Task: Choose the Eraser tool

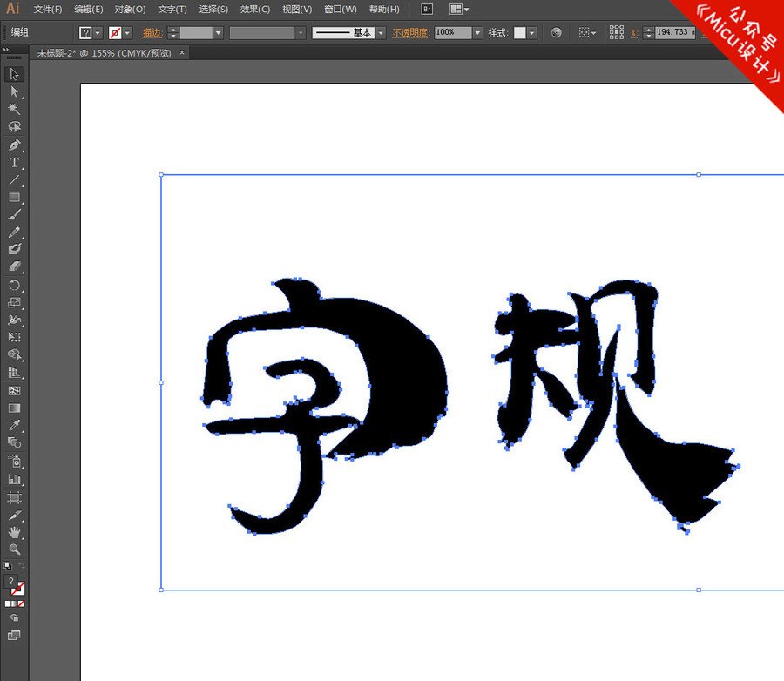Action: [x=14, y=267]
